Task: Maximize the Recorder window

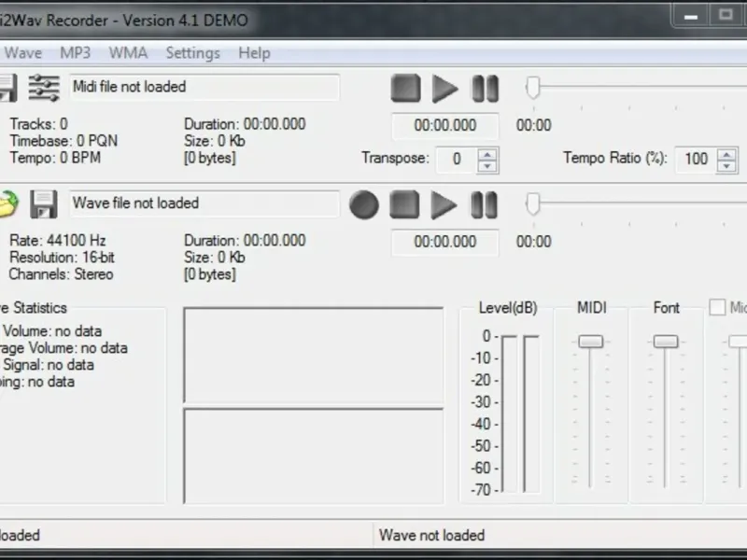Action: 726,15
